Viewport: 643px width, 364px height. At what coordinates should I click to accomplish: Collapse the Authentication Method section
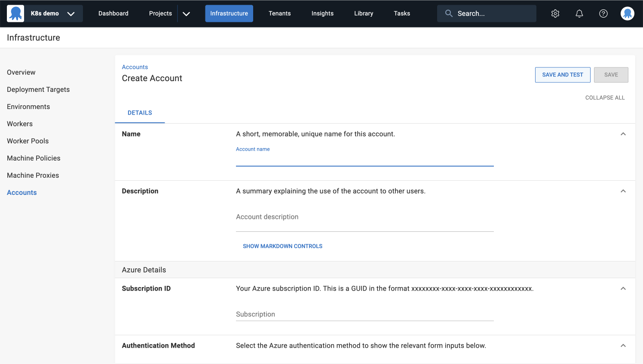tap(623, 346)
